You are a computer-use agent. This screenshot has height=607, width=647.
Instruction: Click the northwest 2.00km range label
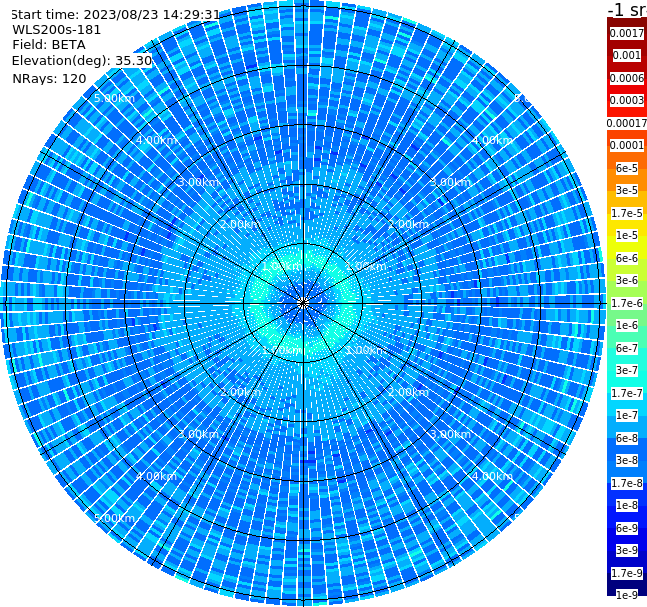241,224
